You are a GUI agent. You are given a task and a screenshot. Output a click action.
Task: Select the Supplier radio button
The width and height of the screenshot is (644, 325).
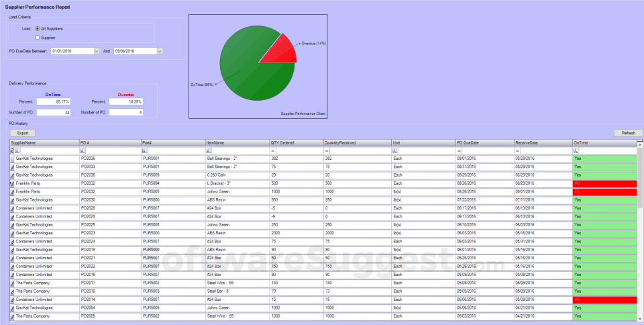pos(37,38)
